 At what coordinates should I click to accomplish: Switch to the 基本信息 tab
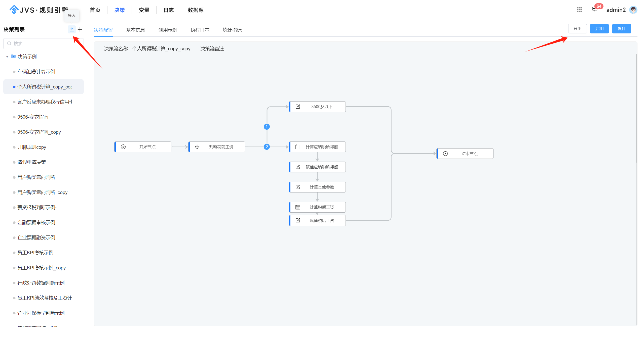(135, 30)
